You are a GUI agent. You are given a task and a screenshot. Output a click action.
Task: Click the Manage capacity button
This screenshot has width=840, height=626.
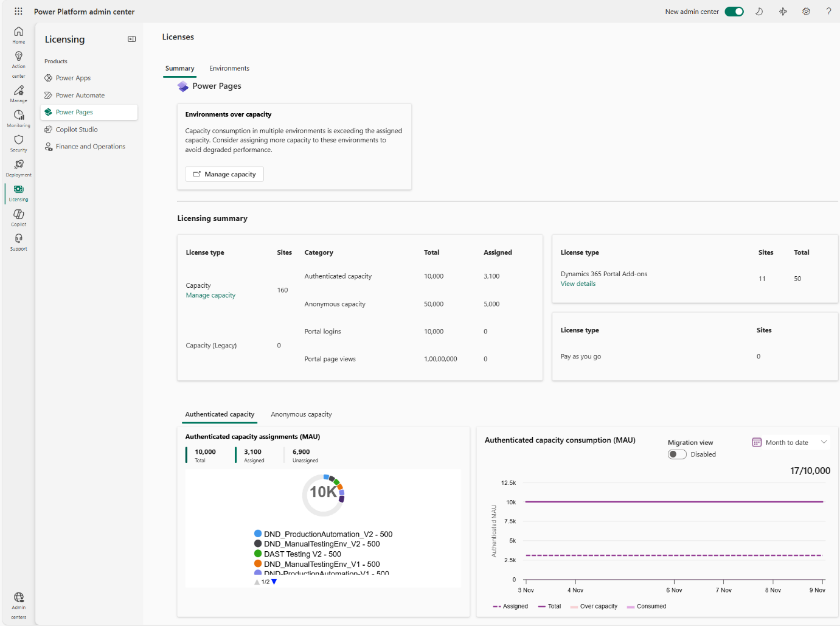[x=224, y=174]
